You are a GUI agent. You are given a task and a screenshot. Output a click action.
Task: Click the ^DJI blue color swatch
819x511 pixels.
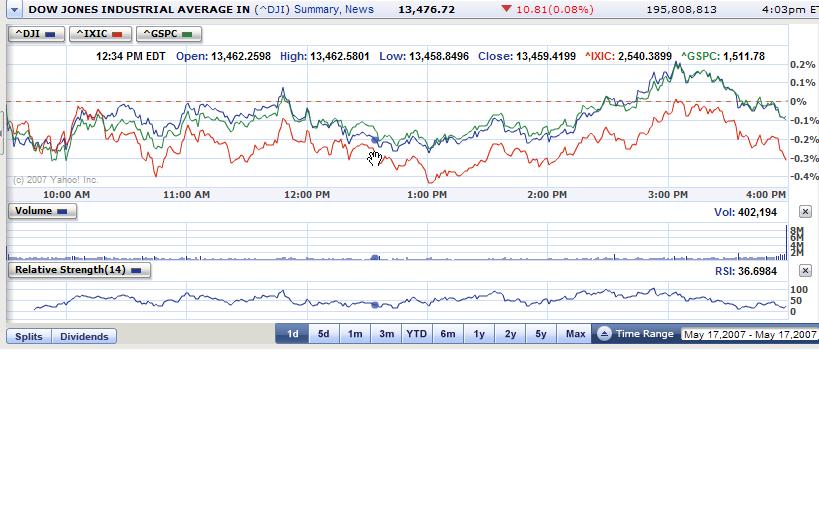[x=50, y=34]
